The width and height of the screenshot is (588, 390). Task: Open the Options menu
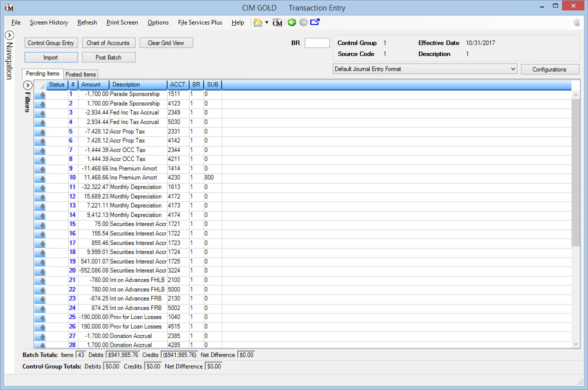[158, 22]
